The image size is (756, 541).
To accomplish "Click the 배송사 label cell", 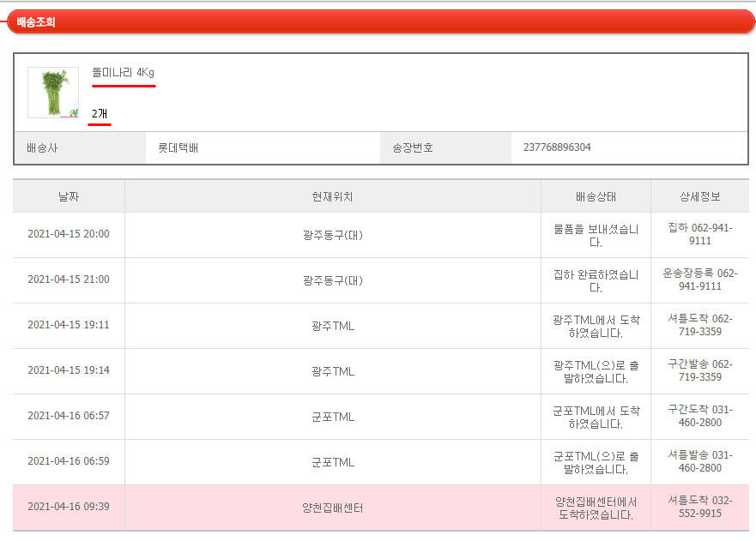I will click(80, 147).
